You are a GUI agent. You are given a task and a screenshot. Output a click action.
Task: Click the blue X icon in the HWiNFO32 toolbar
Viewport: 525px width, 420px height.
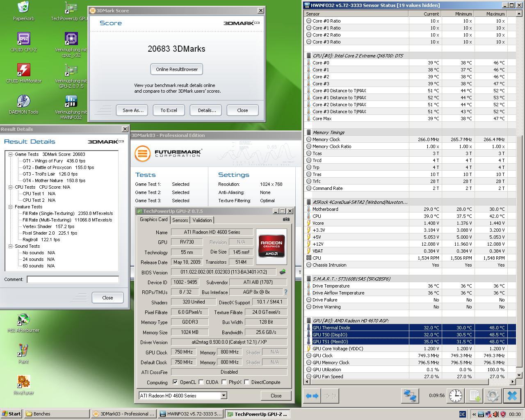pyautogui.click(x=512, y=396)
